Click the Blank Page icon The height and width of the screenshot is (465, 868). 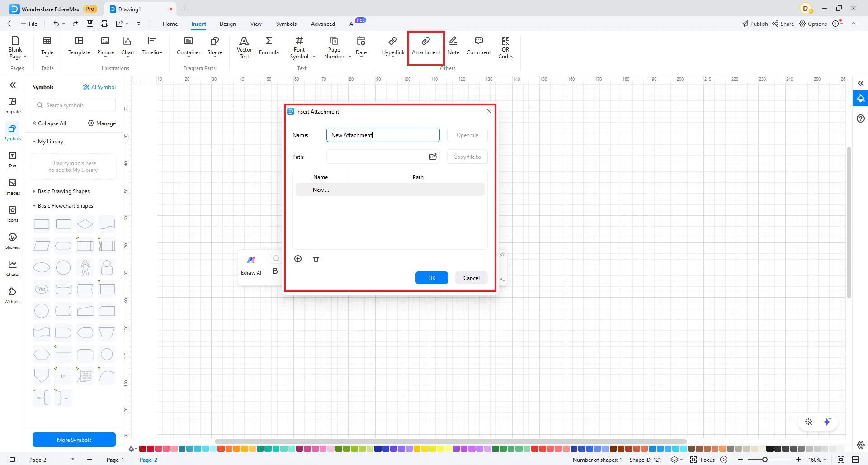click(x=15, y=41)
